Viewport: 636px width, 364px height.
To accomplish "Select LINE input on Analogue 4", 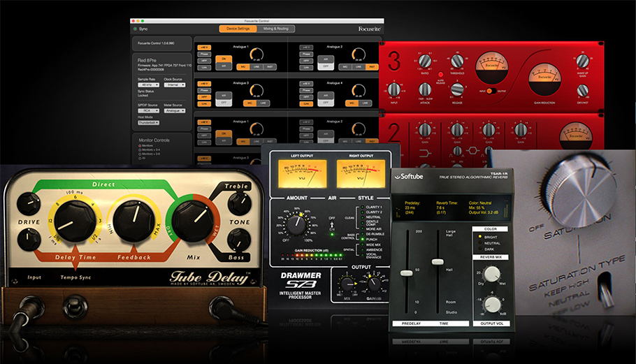I will pyautogui.click(x=365, y=103).
